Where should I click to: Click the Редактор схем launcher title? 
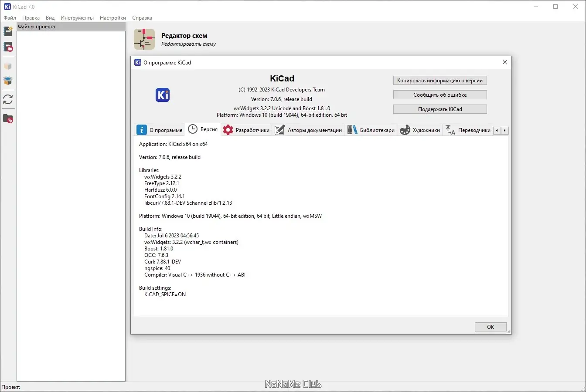click(184, 36)
